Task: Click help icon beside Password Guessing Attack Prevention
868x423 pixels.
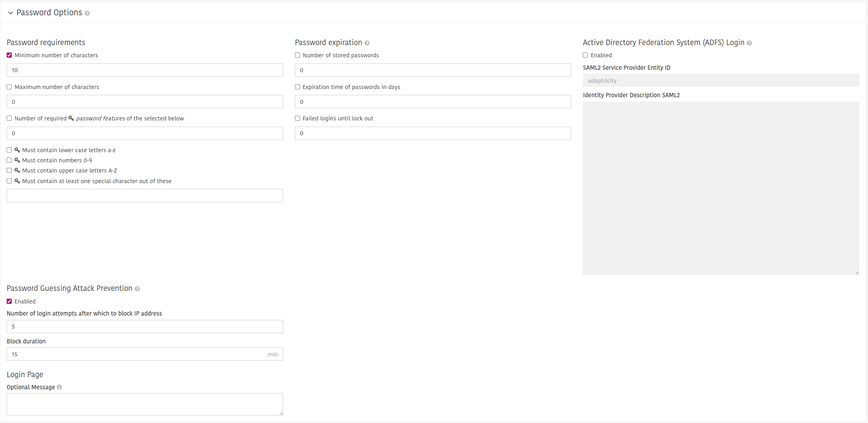Action: click(x=137, y=289)
